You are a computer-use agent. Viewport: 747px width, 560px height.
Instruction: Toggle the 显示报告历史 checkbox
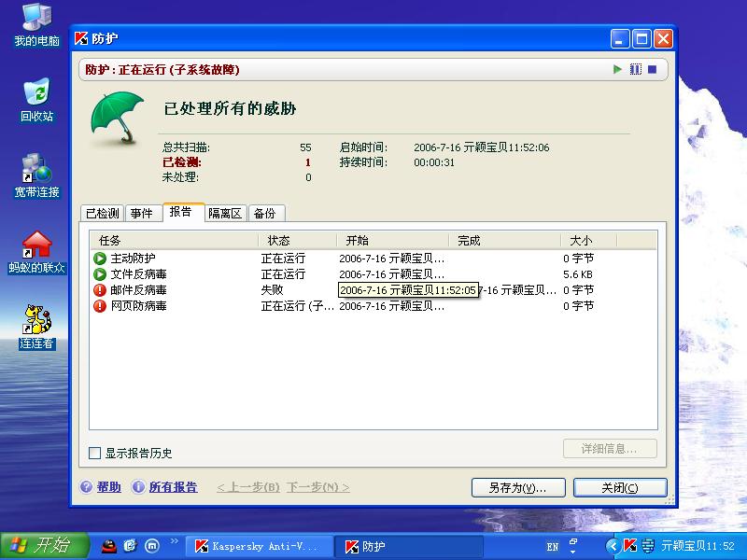coord(95,453)
